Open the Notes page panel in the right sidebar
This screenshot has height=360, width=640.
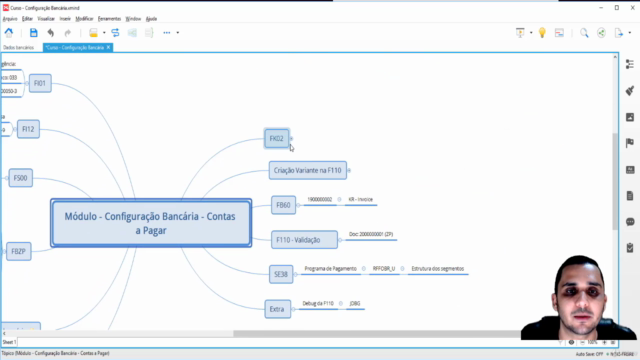click(630, 196)
